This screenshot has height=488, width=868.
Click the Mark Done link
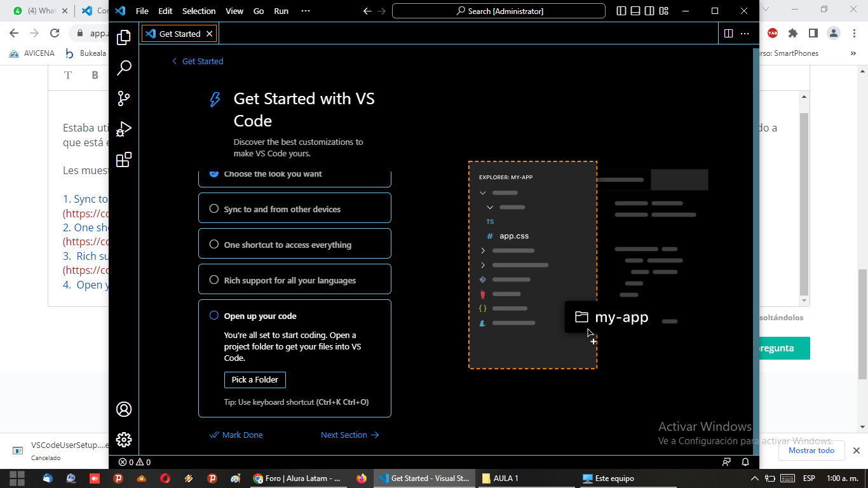click(x=236, y=435)
